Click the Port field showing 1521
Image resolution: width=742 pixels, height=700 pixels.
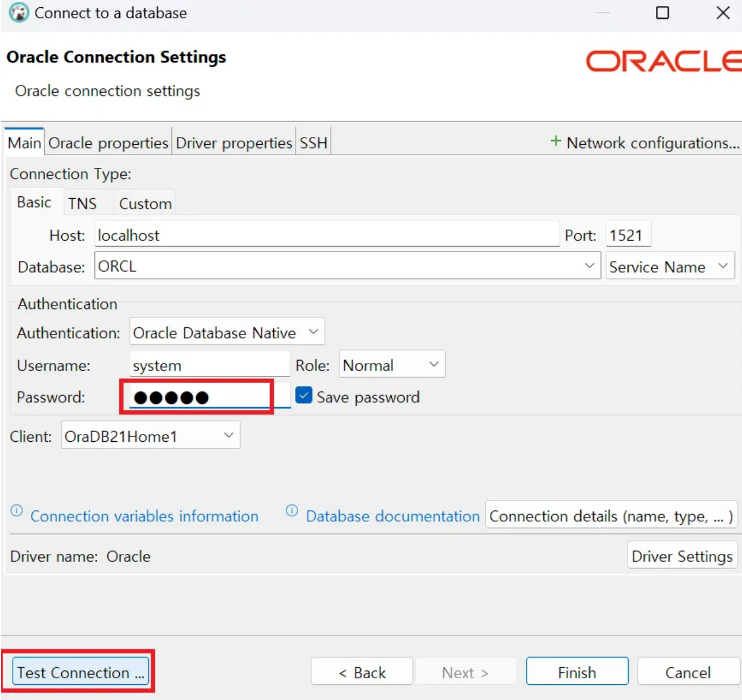[x=628, y=235]
